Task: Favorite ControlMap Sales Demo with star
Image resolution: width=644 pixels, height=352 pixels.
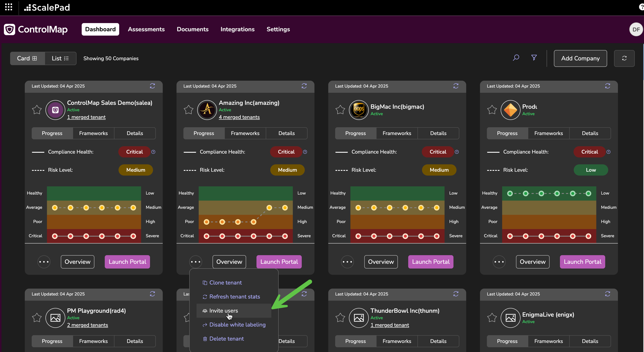Action: (37, 110)
